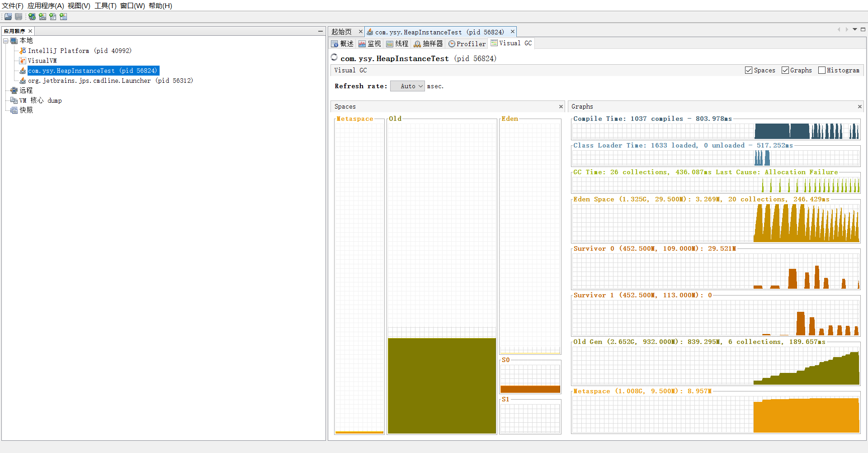Close the Graphs panel

860,107
